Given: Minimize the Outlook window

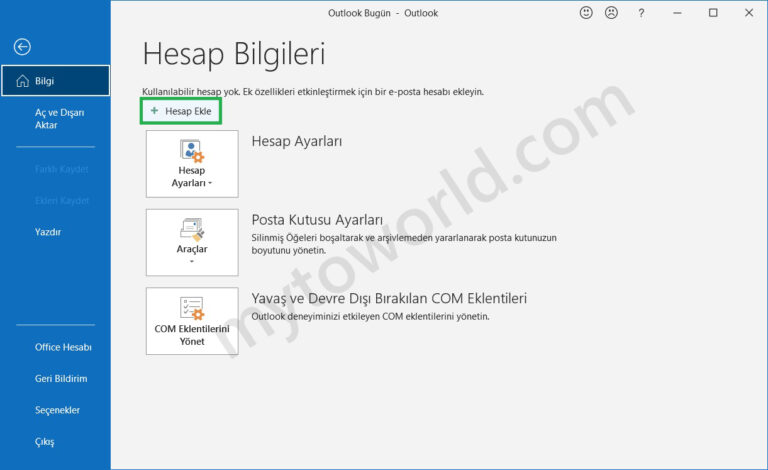Looking at the screenshot, I should 677,13.
